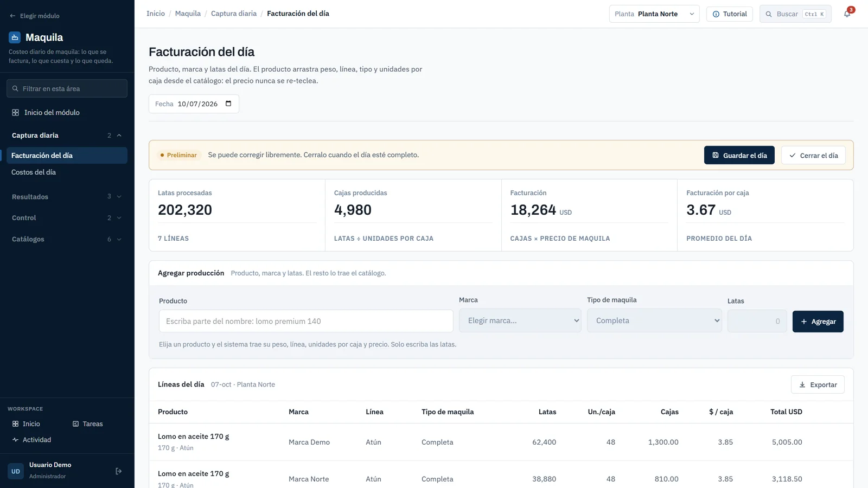The height and width of the screenshot is (488, 868).
Task: Export the day lines with Exportar
Action: tap(818, 384)
